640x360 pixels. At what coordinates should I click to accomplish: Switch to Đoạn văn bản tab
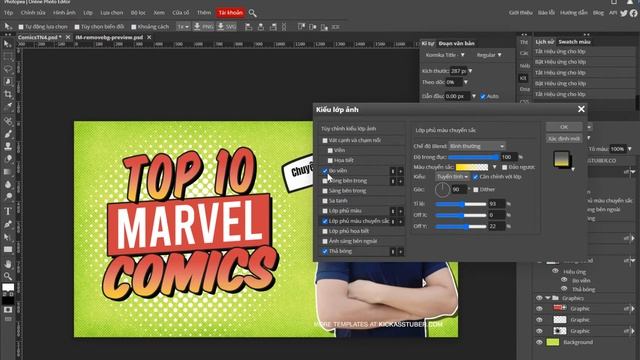click(456, 43)
